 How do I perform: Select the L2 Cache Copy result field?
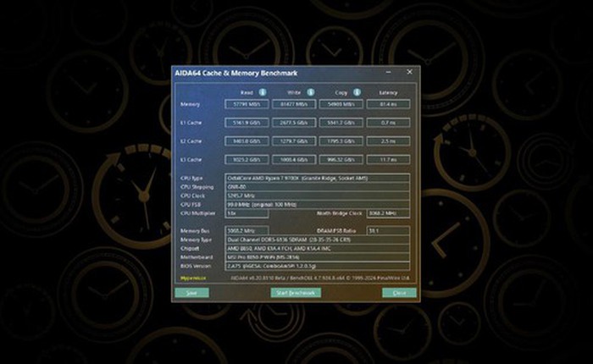point(341,141)
